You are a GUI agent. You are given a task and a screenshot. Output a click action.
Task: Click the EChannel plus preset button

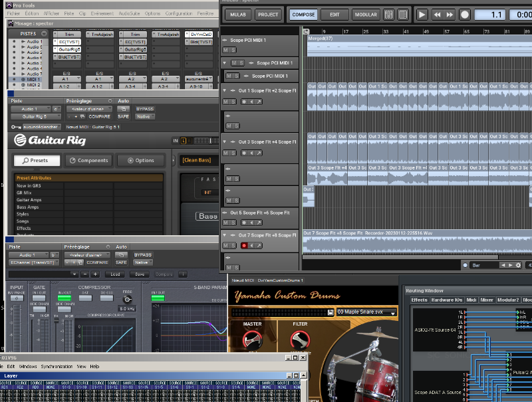tap(95, 274)
